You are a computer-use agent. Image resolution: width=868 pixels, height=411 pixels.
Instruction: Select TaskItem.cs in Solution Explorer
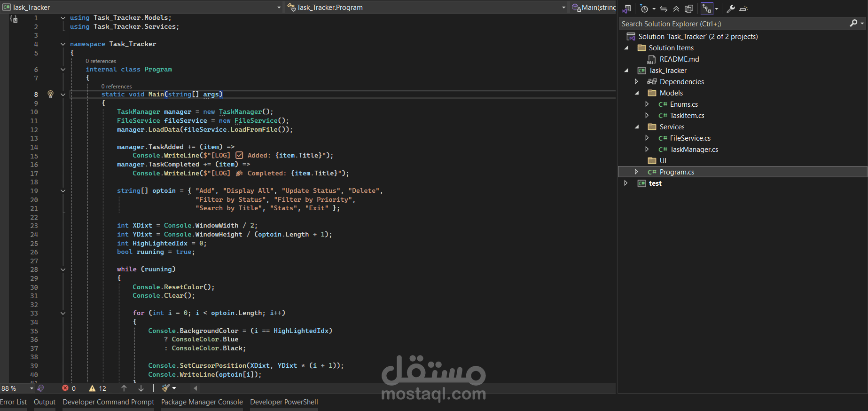tap(687, 116)
